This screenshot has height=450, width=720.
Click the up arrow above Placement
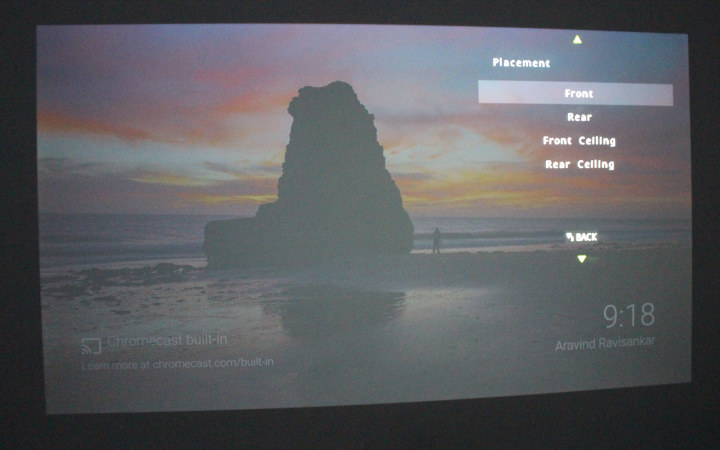pyautogui.click(x=577, y=40)
